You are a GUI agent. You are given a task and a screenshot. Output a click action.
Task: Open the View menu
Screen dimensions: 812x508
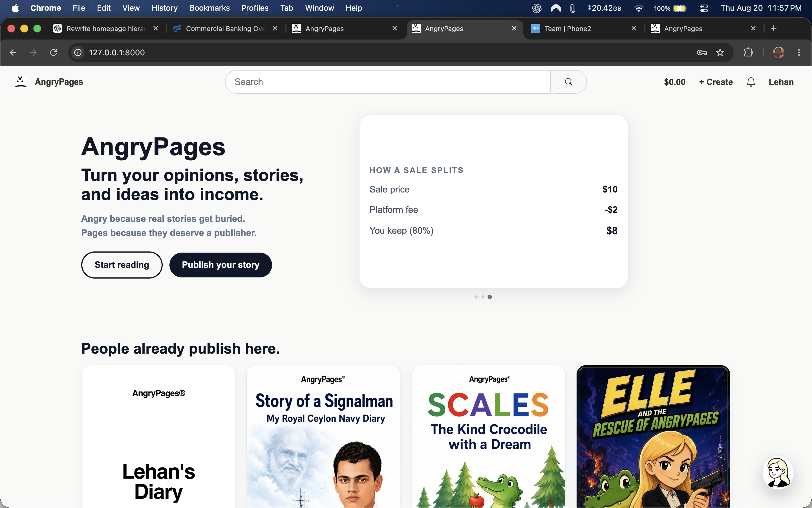131,8
